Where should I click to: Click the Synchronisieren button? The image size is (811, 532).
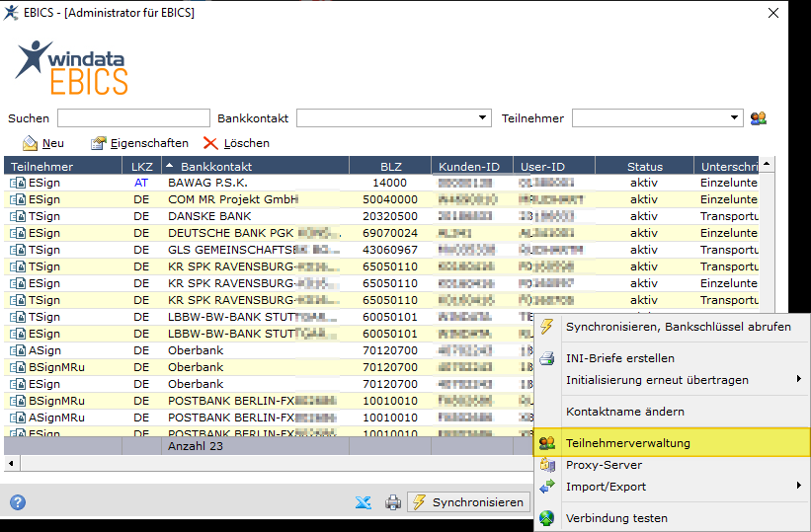468,502
